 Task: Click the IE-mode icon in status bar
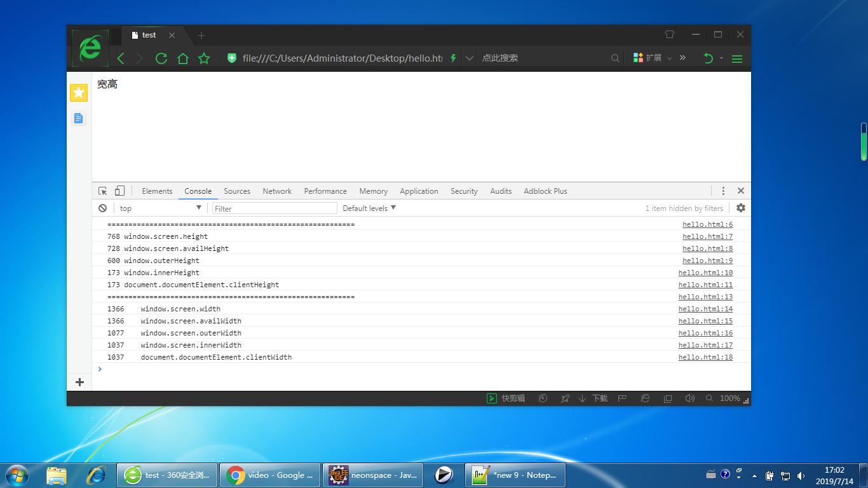pyautogui.click(x=645, y=398)
